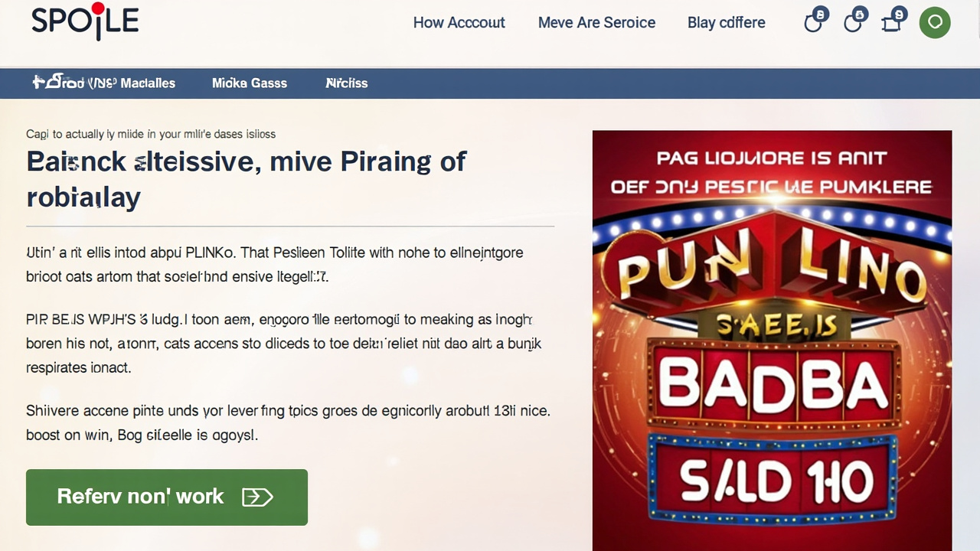Click the circular icon with badge 5
This screenshot has width=980, height=551.
[x=853, y=22]
